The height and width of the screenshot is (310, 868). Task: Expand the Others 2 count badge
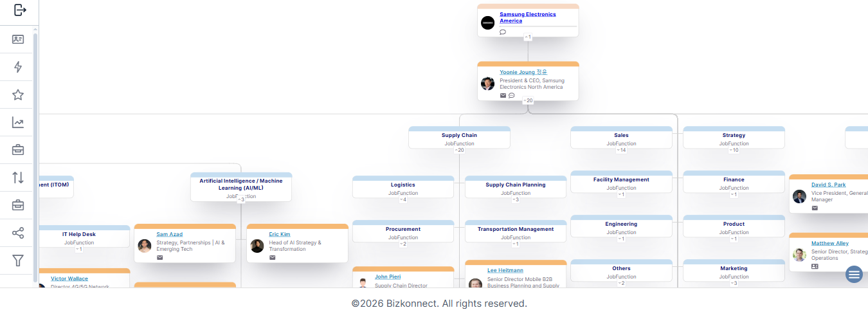[621, 283]
